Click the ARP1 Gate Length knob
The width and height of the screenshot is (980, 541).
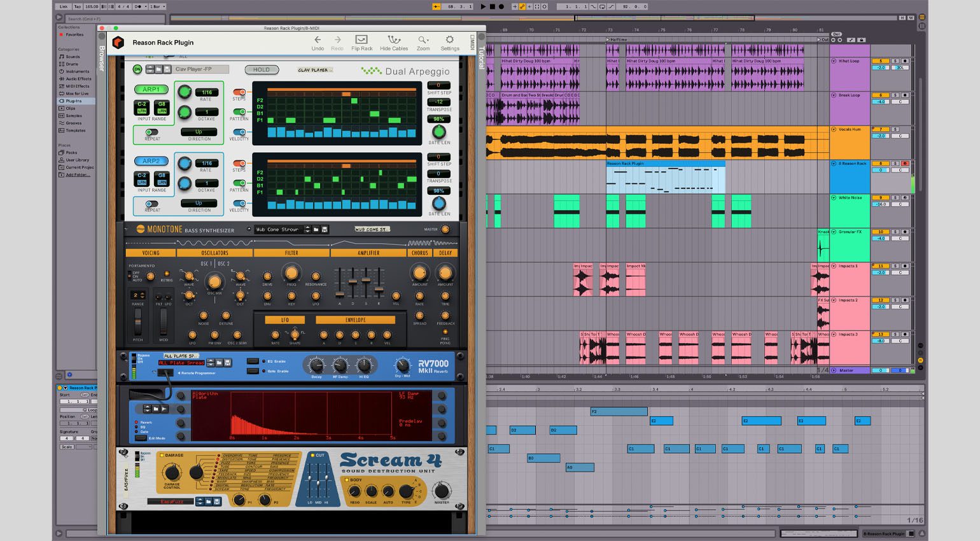(x=438, y=132)
